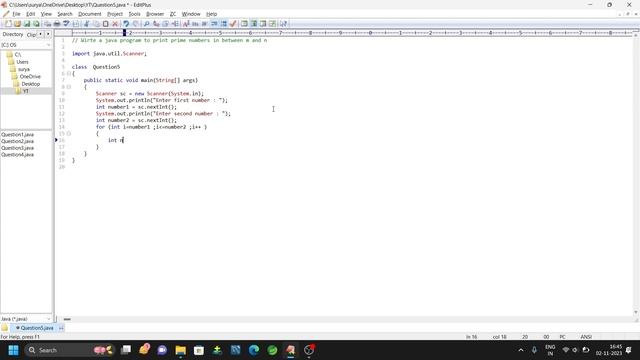Click the Copy toolbar icon
Viewport: 640px width, 360px height.
pos(96,24)
